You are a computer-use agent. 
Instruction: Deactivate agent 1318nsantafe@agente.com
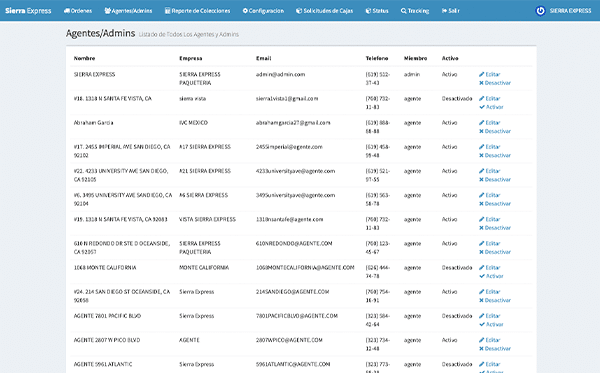click(495, 228)
